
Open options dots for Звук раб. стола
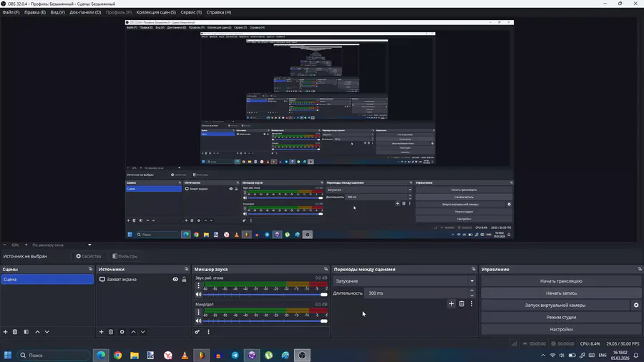[x=198, y=285]
